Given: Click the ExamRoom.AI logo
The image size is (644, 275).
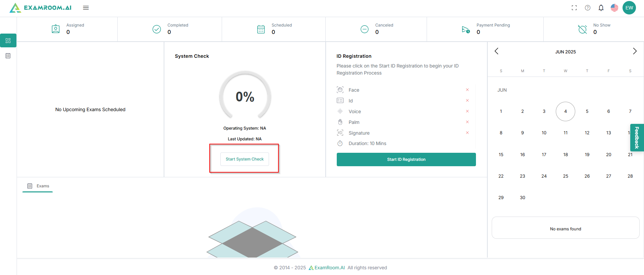Looking at the screenshot, I should (41, 8).
